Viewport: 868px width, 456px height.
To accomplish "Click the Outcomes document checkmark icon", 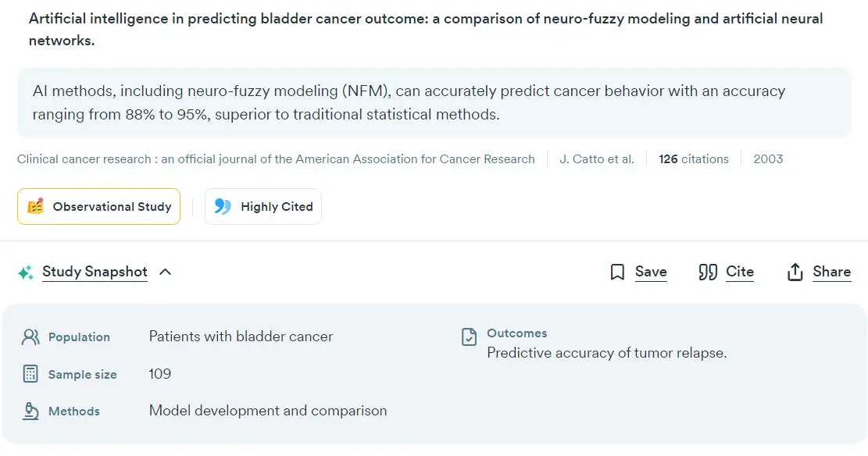I will [x=469, y=337].
